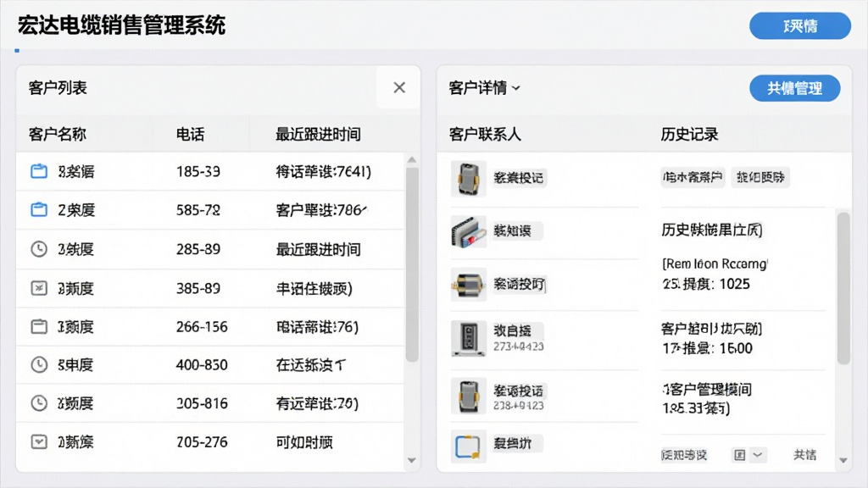Click the clock icon in the 285-89 row

point(39,249)
